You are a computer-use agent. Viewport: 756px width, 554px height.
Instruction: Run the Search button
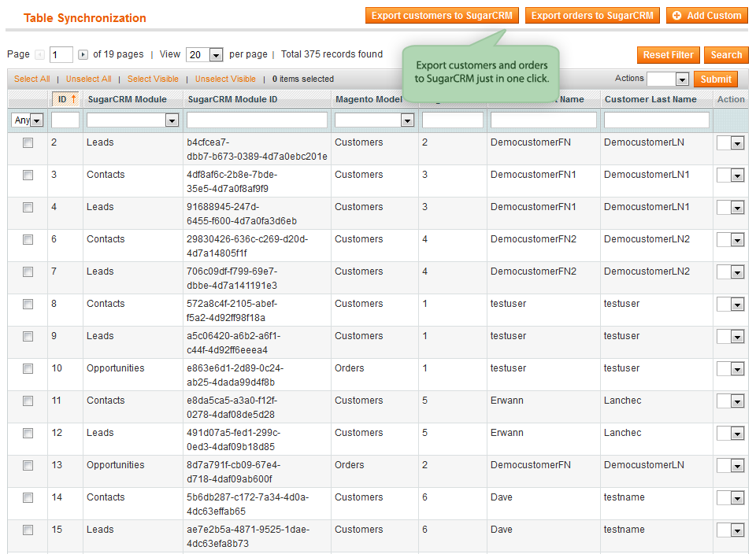[x=726, y=55]
